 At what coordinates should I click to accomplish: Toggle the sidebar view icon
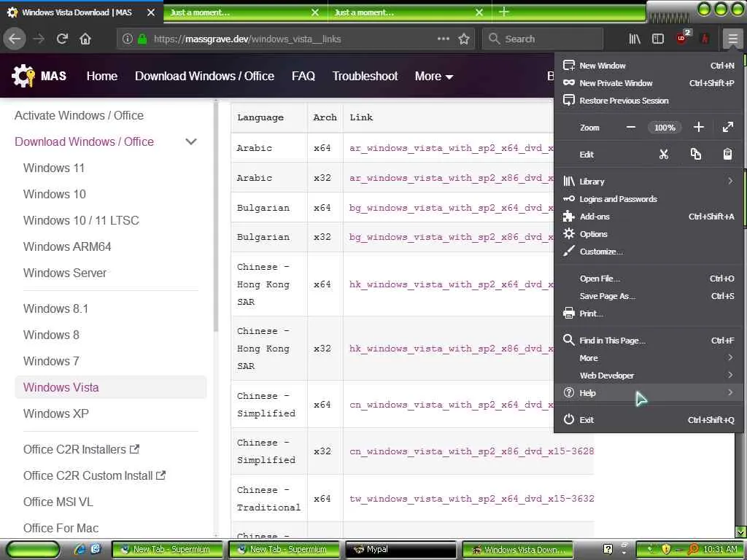coord(658,39)
